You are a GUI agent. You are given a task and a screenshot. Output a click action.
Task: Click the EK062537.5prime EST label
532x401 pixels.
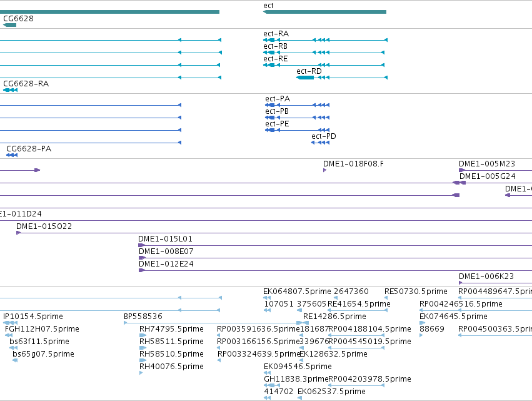[x=331, y=392]
